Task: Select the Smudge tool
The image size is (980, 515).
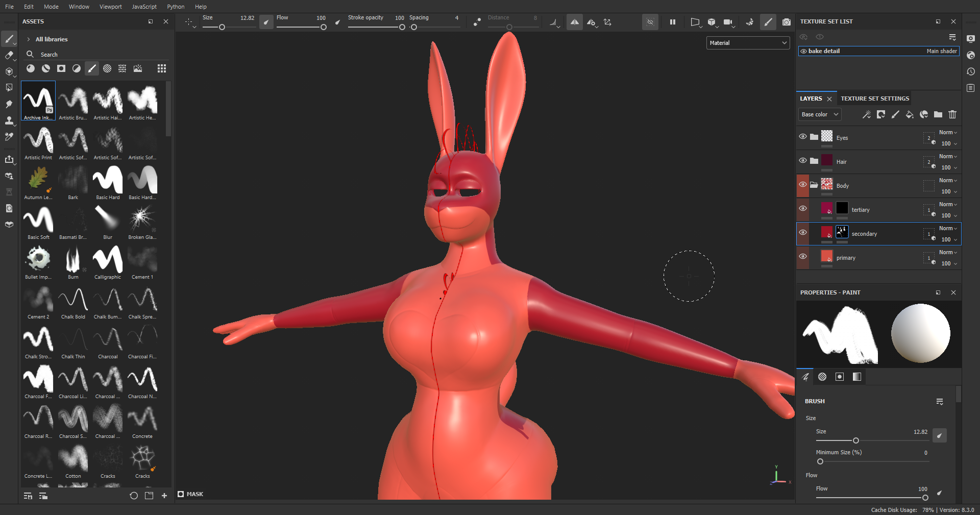Action: pyautogui.click(x=9, y=104)
